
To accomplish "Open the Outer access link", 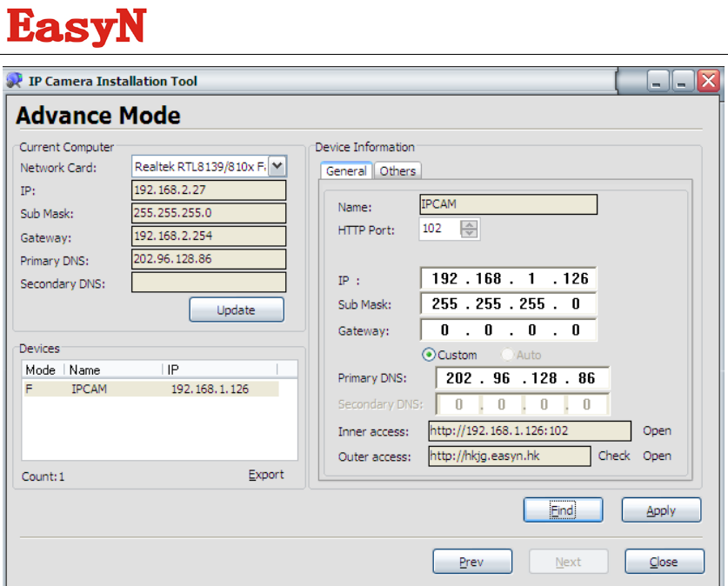I will (x=657, y=456).
